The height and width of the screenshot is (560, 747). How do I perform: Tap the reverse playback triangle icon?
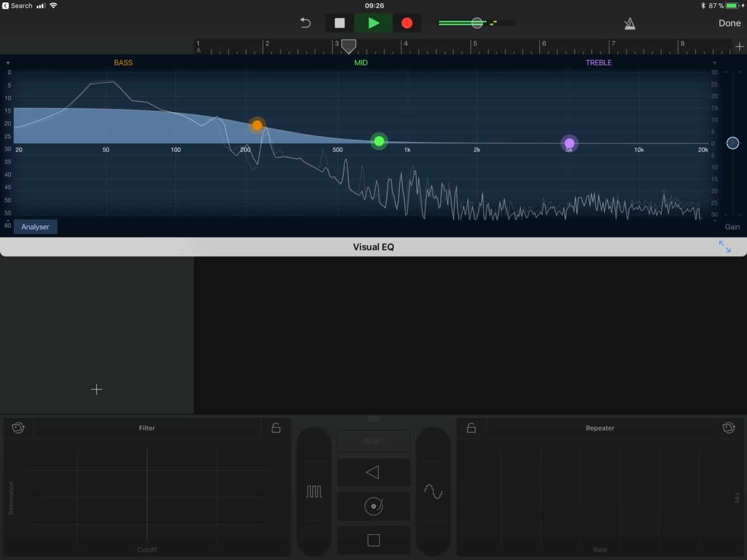point(373,472)
